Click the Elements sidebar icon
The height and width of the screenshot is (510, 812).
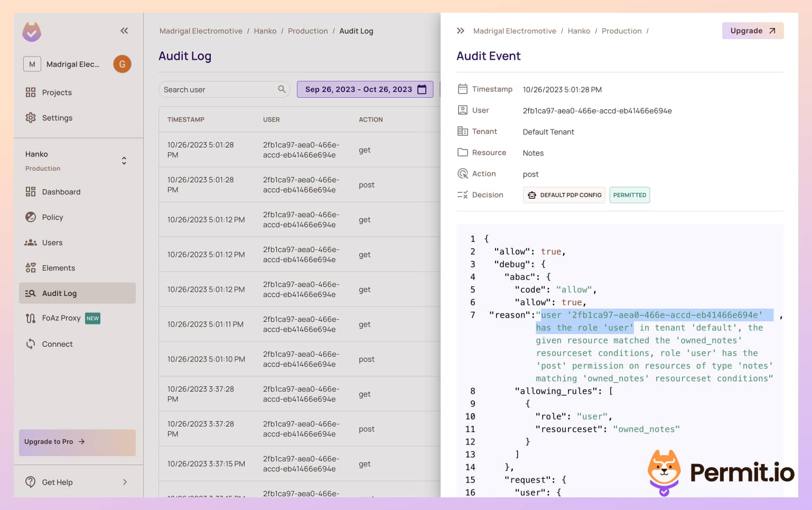click(x=31, y=268)
